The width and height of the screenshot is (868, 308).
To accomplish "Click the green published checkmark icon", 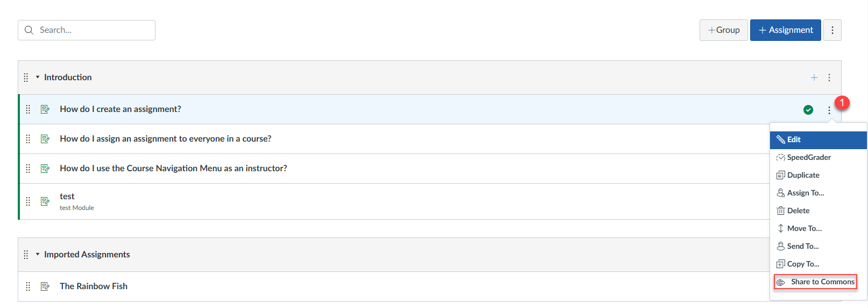I will [x=808, y=110].
